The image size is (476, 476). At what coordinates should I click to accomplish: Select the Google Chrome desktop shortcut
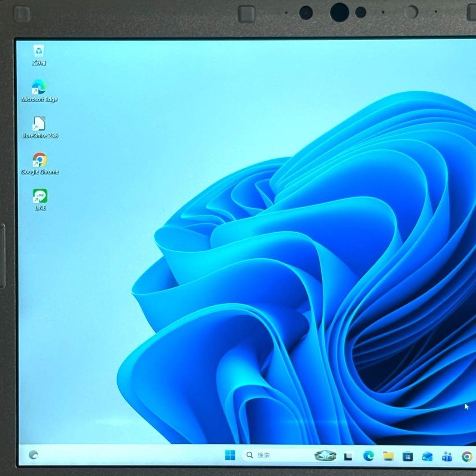click(40, 164)
